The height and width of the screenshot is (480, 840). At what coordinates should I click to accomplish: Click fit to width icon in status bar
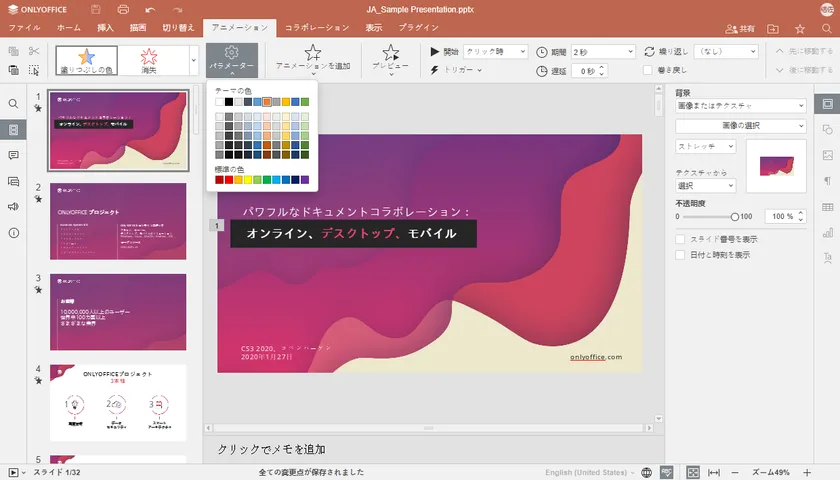tap(713, 472)
